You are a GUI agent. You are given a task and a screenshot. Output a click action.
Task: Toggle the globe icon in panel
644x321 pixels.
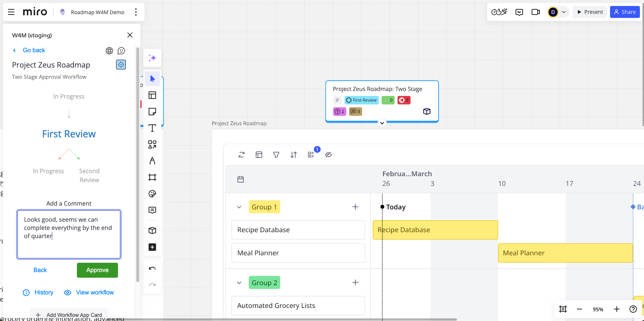(109, 51)
